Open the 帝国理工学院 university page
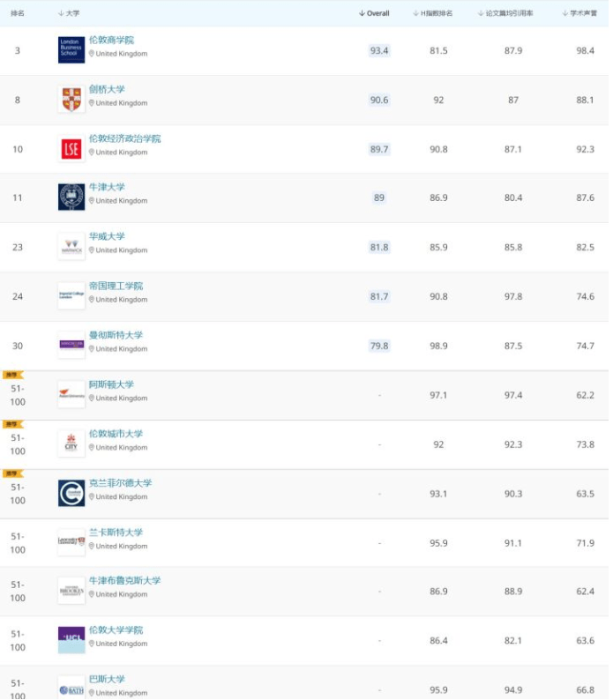Screen dimensions: 613x700 coord(116,287)
